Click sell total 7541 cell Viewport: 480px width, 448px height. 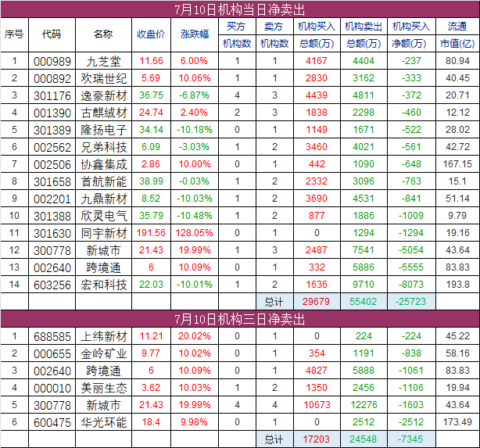click(364, 250)
